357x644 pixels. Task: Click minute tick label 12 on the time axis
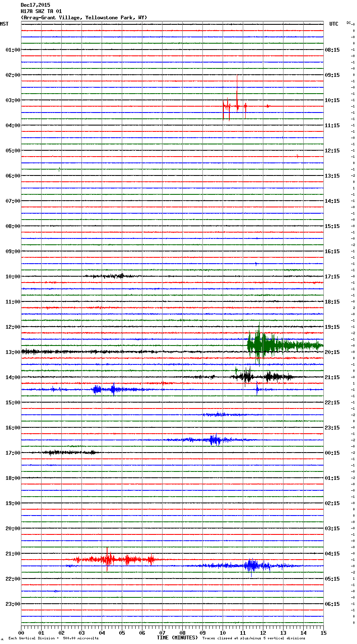263,633
